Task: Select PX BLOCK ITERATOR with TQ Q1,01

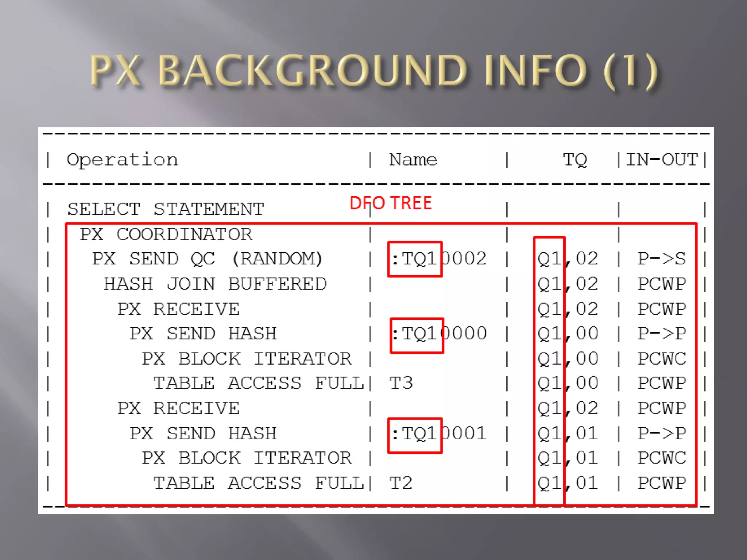Action: point(247,458)
